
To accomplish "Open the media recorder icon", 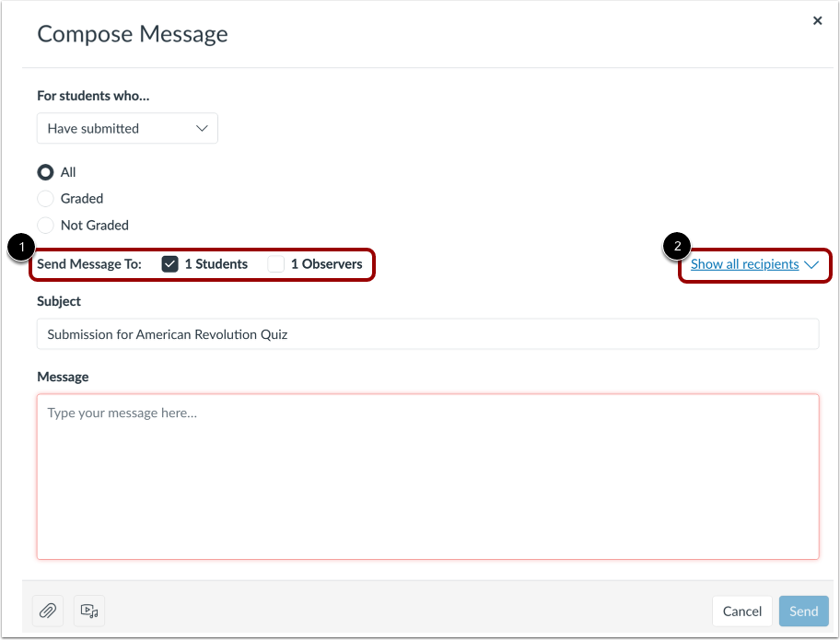I will (88, 611).
